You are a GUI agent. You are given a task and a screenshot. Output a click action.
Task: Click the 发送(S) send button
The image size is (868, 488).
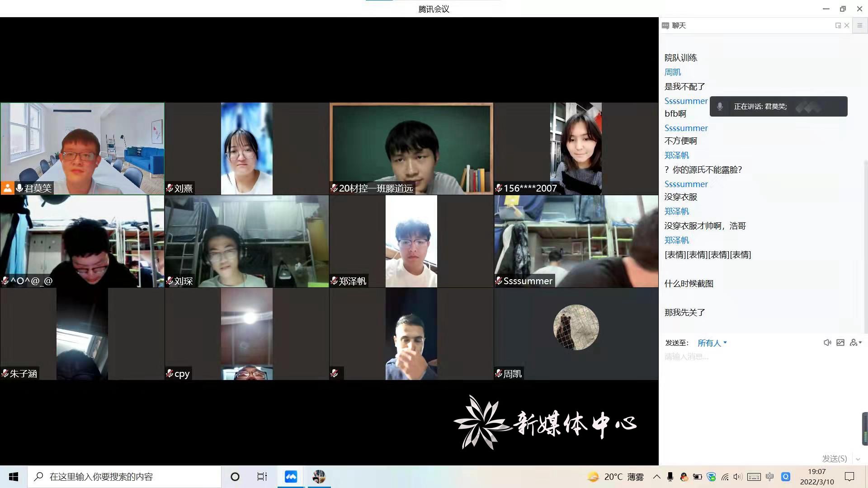tap(834, 459)
